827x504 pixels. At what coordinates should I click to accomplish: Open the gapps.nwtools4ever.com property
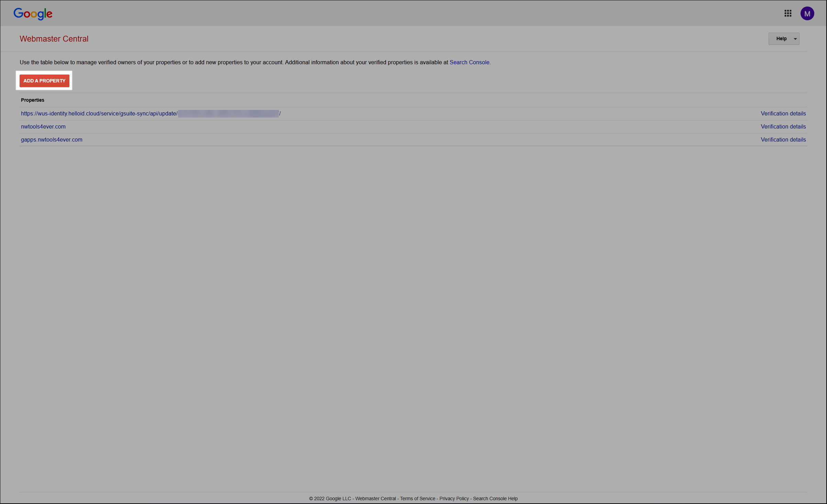pos(52,139)
